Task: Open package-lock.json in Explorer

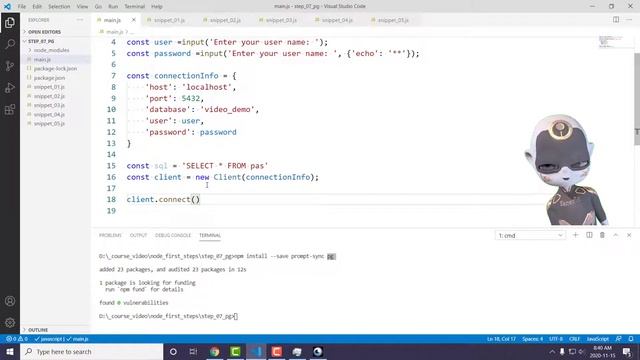Action: [56, 69]
